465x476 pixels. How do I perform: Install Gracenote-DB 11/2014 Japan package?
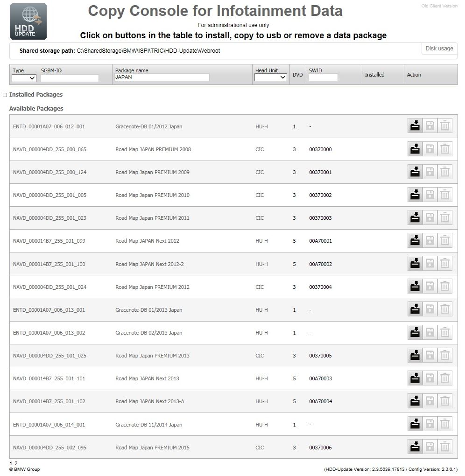tap(415, 424)
